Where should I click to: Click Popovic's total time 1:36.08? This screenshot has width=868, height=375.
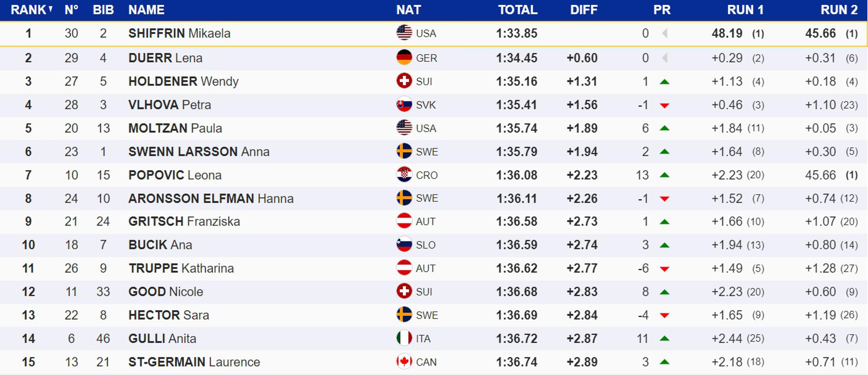pyautogui.click(x=516, y=175)
